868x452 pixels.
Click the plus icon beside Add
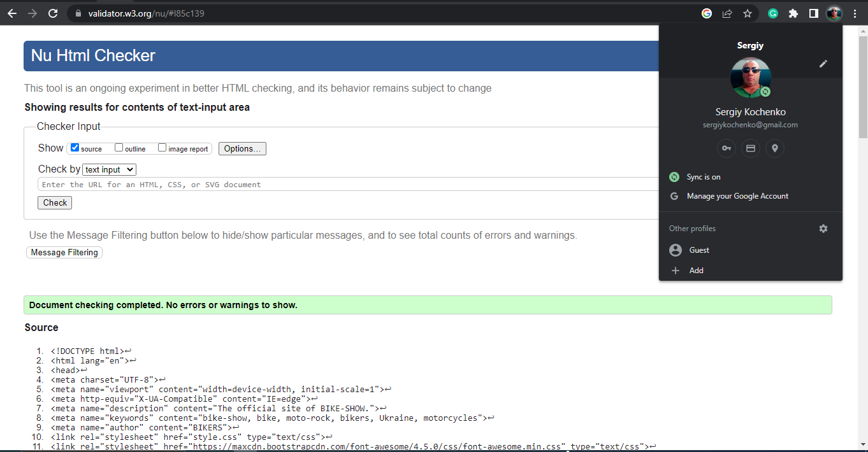pos(676,271)
